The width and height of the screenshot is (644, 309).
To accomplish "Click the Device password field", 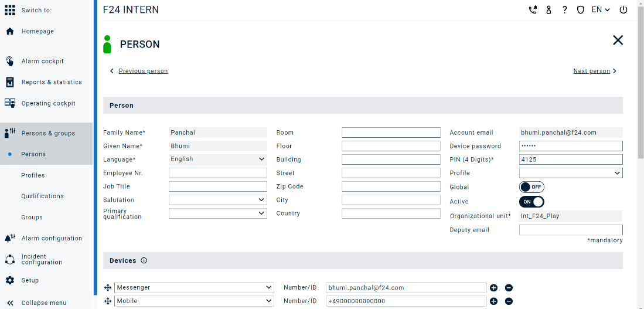I will [571, 146].
